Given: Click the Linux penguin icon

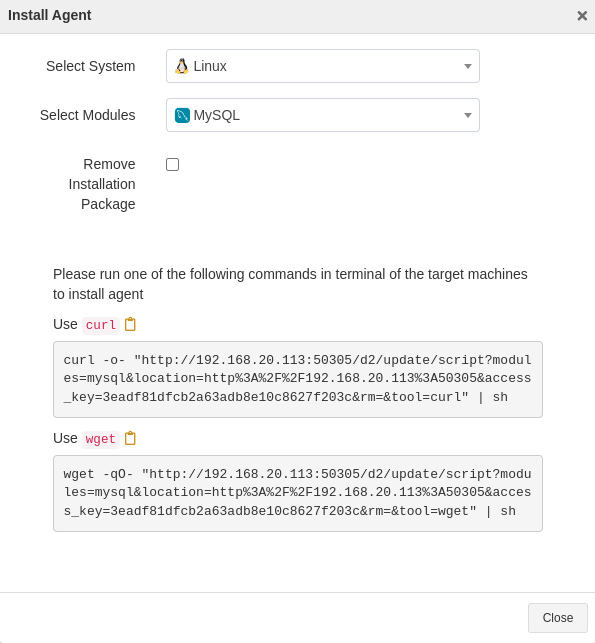Looking at the screenshot, I should click(182, 66).
